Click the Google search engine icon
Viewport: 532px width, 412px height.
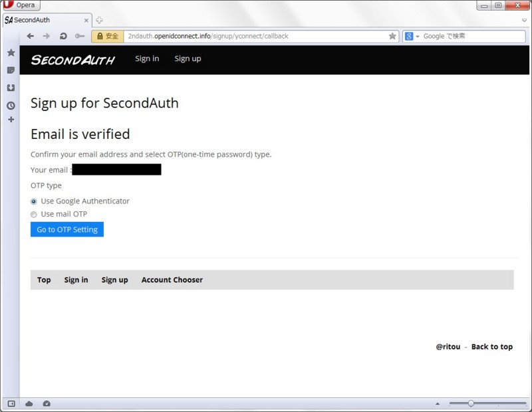(409, 36)
